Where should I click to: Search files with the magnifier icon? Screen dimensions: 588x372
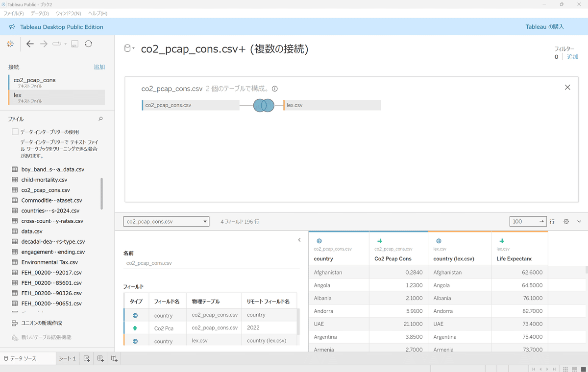(101, 119)
